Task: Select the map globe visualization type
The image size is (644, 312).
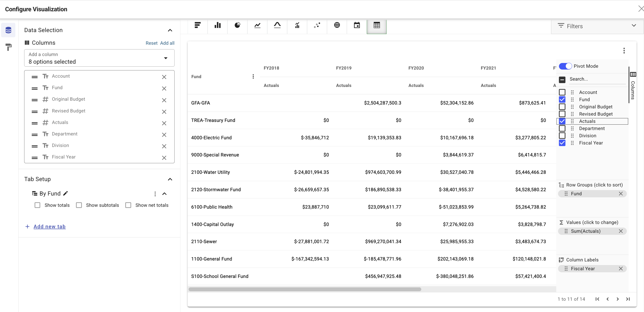Action: [x=337, y=25]
